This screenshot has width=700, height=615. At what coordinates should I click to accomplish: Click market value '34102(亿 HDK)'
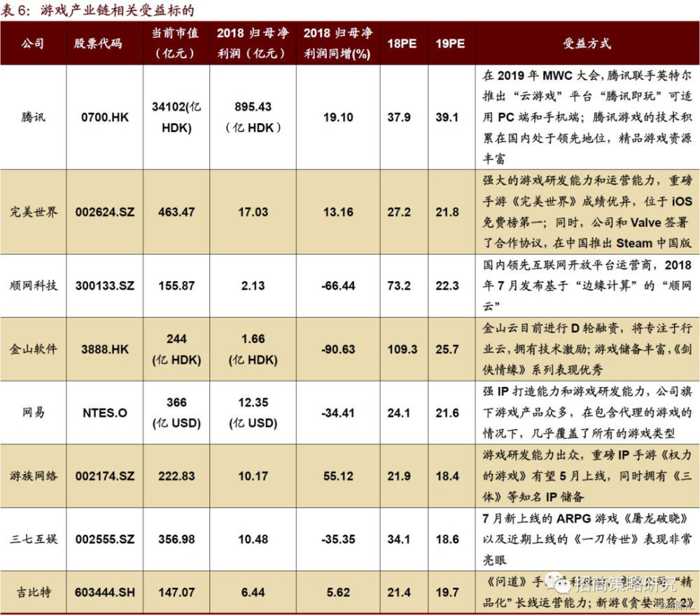coord(176,117)
